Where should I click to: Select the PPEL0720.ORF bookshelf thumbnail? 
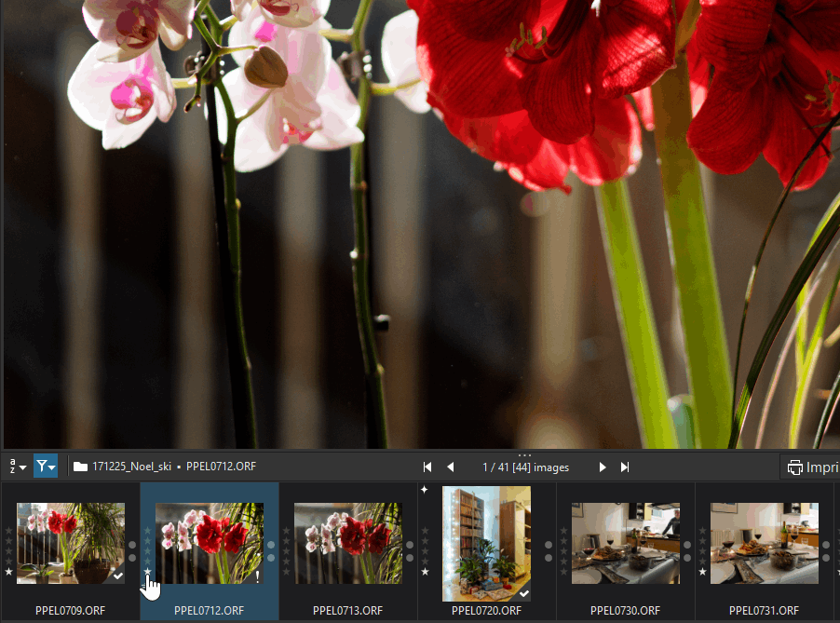point(486,544)
